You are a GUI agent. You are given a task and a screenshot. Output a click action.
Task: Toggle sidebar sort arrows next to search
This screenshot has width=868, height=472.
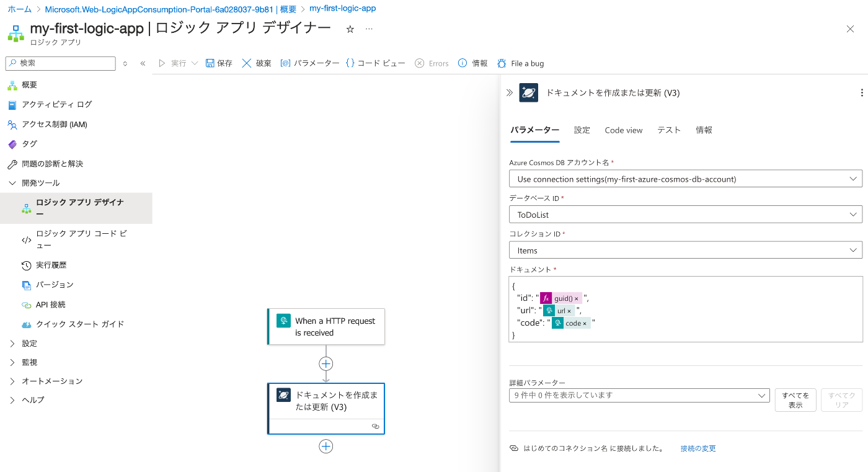125,63
